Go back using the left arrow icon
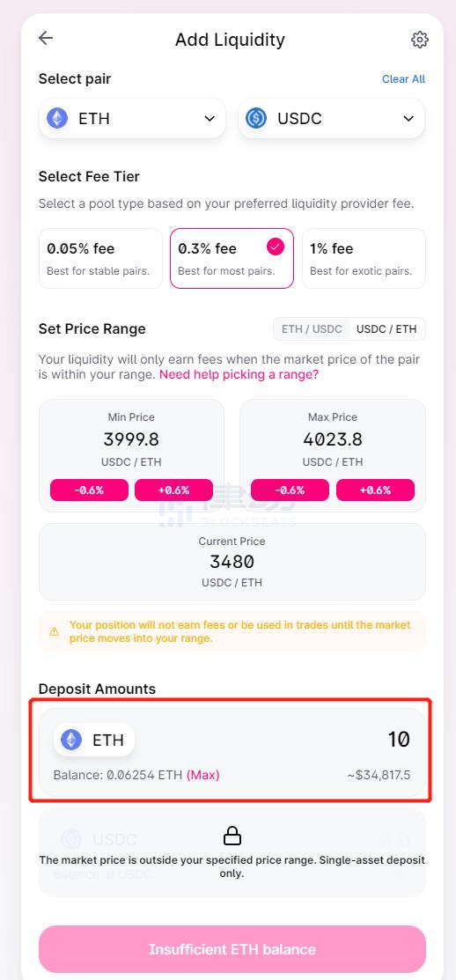 click(x=46, y=38)
